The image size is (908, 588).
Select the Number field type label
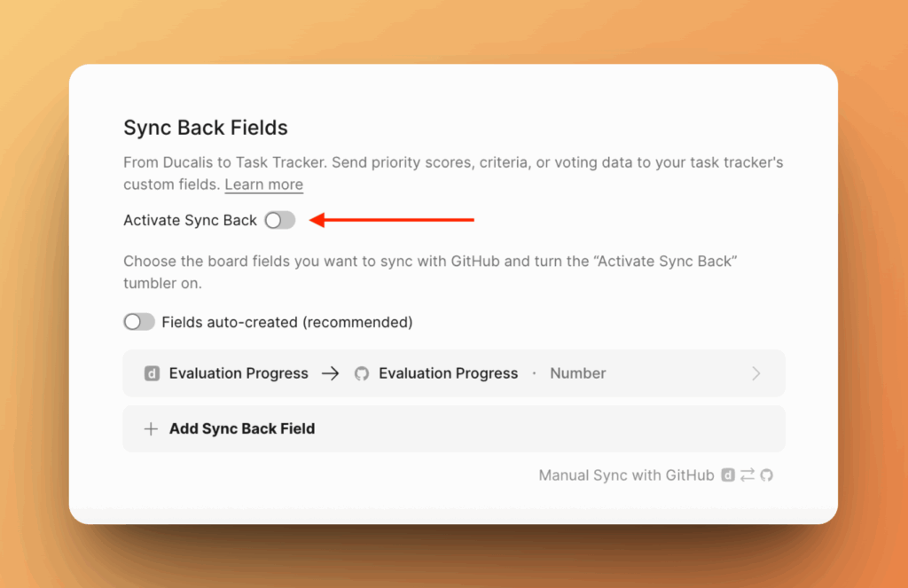click(578, 373)
